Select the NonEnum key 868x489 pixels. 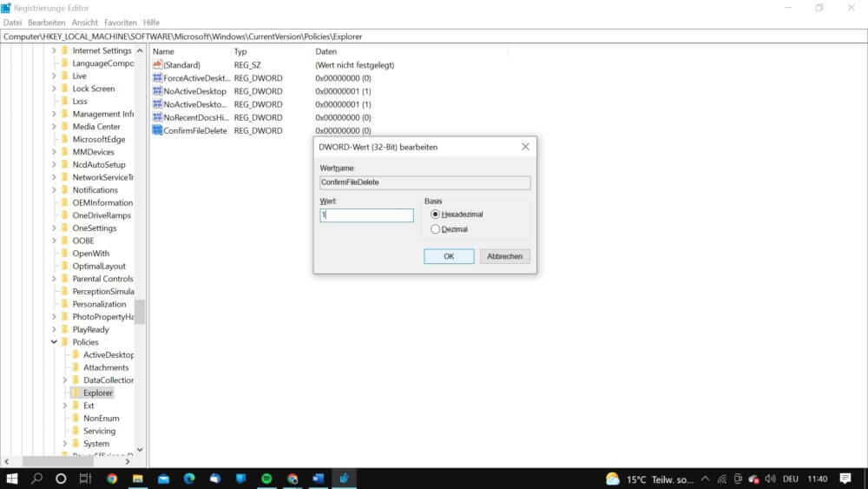pos(102,418)
